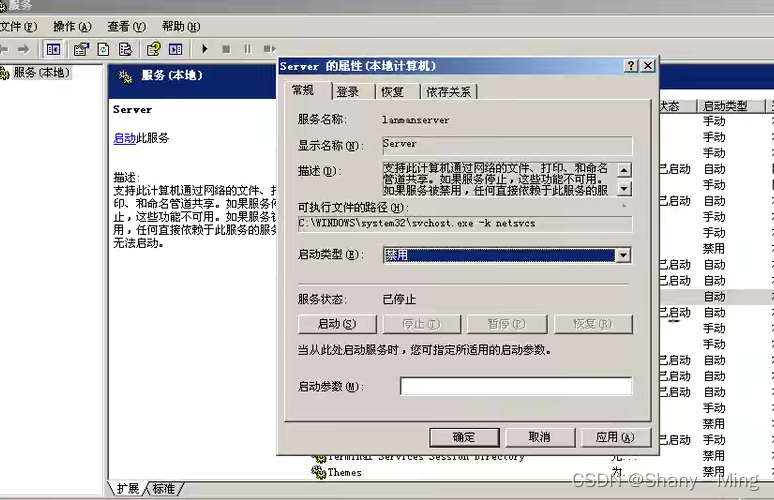Click the Terminal Services Session Directory gear icon
Viewport: 774px width, 500px height.
click(318, 458)
